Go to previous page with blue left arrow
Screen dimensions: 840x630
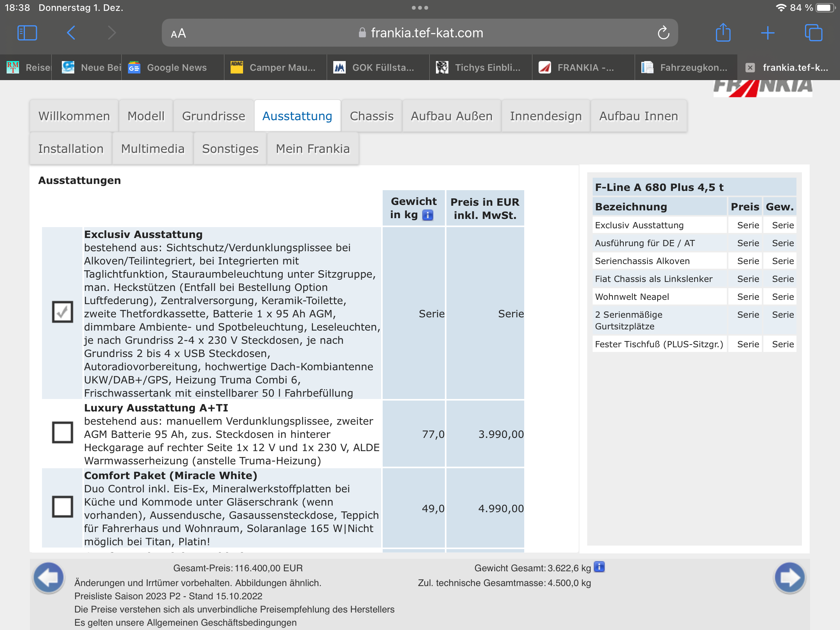point(49,578)
